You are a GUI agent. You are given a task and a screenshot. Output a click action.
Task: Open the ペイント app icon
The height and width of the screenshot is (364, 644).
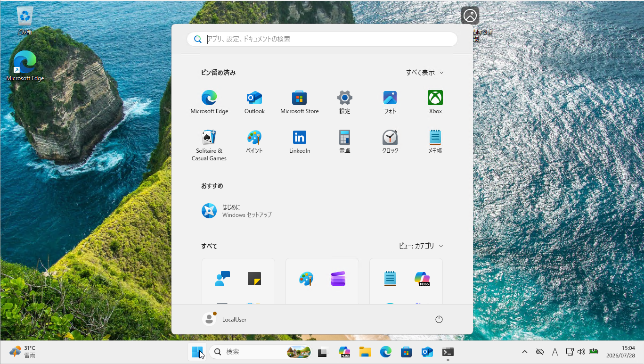click(x=254, y=142)
